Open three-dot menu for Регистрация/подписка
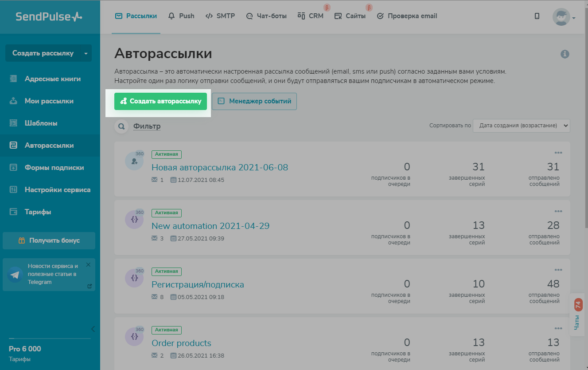 point(558,270)
